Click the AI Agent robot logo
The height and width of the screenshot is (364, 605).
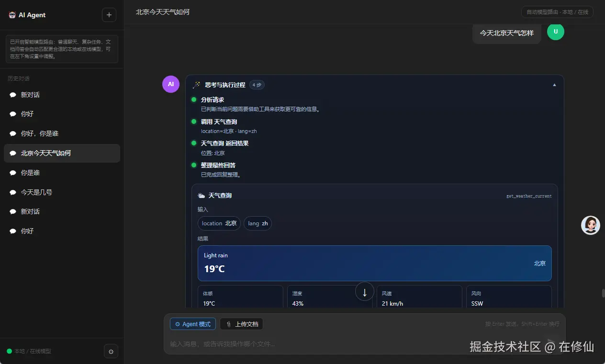(x=12, y=15)
